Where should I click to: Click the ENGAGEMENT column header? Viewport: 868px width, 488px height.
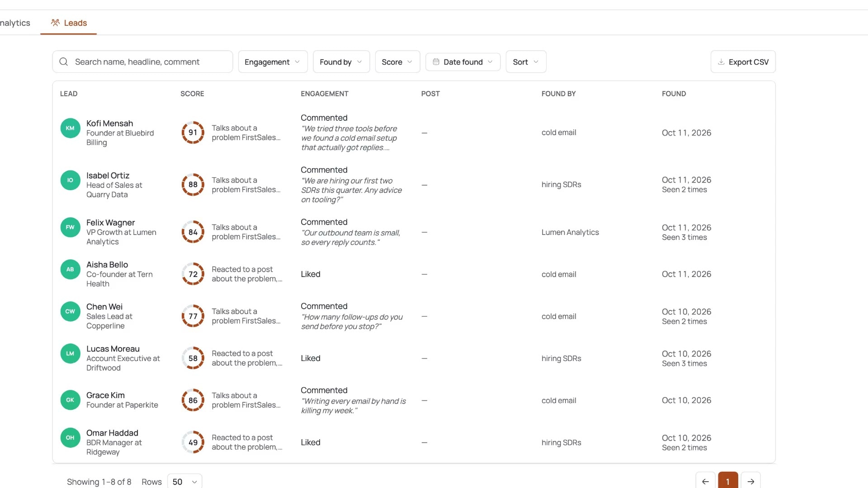click(x=324, y=94)
